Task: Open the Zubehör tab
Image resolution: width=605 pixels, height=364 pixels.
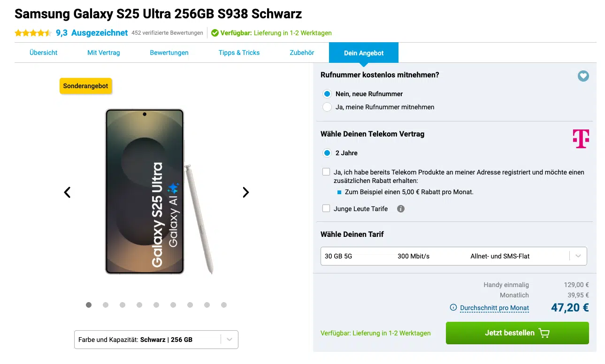Action: tap(302, 53)
